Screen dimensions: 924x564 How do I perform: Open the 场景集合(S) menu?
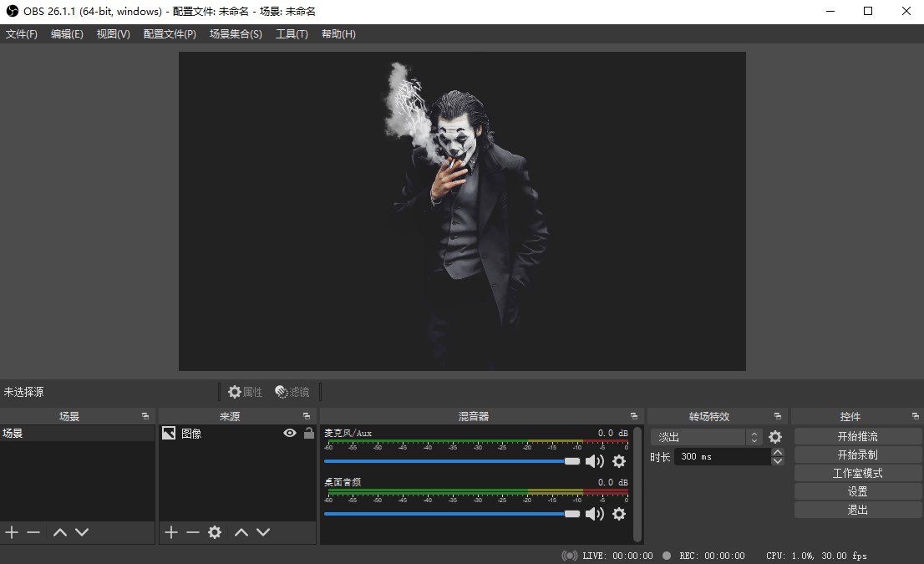pos(236,34)
